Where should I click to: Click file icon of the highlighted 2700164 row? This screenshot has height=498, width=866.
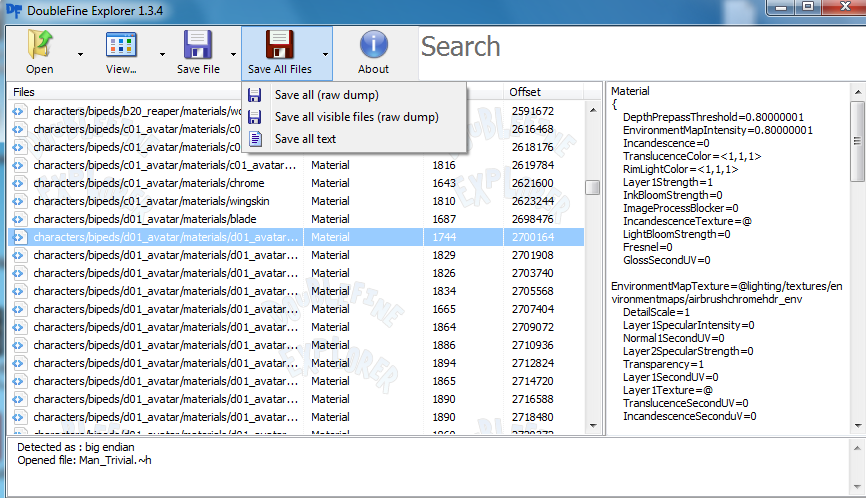(x=19, y=237)
